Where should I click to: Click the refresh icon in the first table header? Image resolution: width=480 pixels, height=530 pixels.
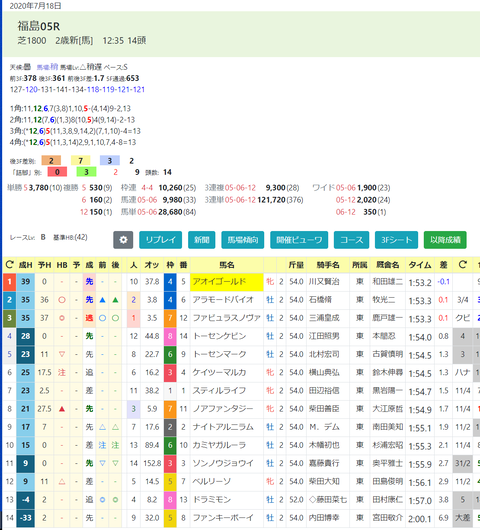tap(9, 265)
